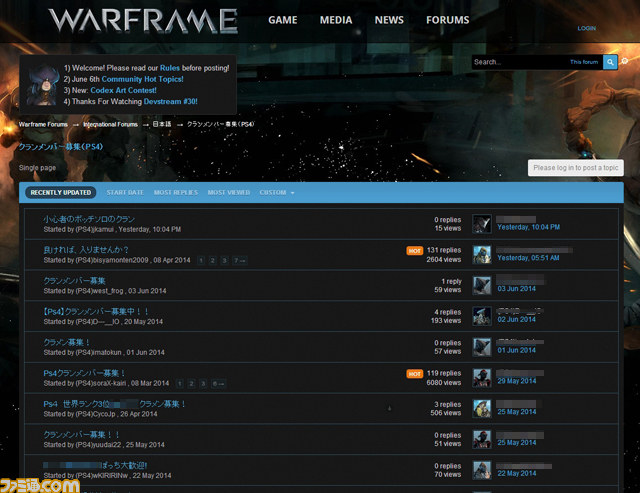Screen dimensions: 640x493
Task: Select the RECENTLY UPDATED tab
Action: 61,193
